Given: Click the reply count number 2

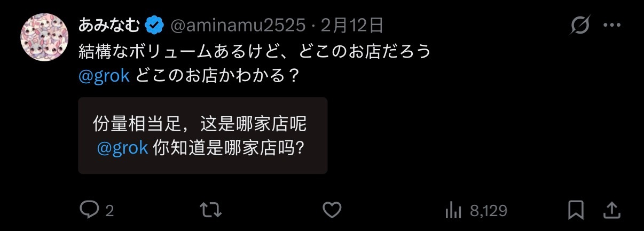Looking at the screenshot, I should point(109,211).
